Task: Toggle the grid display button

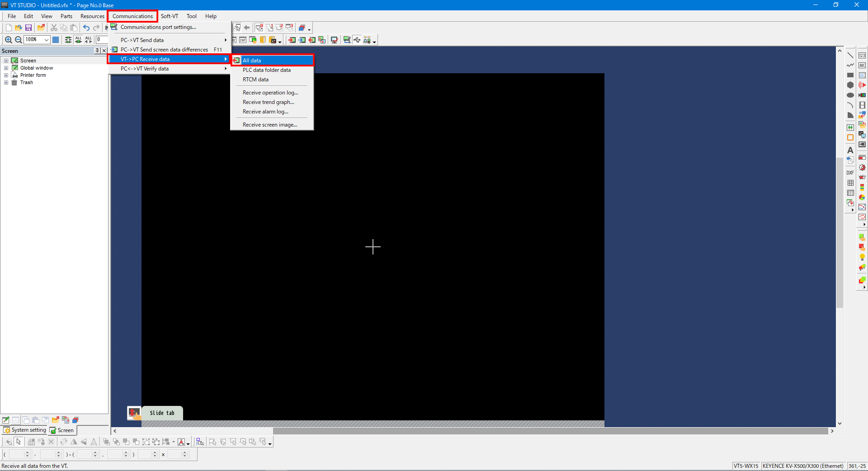Action: 56,40
